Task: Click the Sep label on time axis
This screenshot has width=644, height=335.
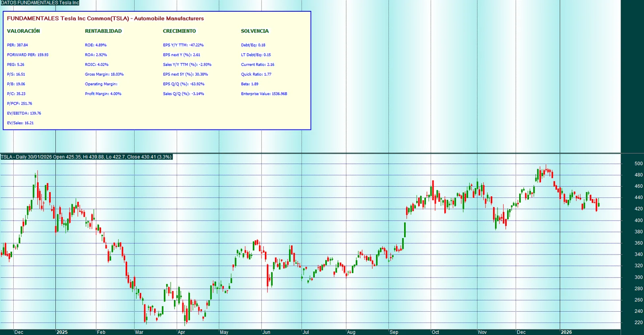Action: (x=394, y=332)
